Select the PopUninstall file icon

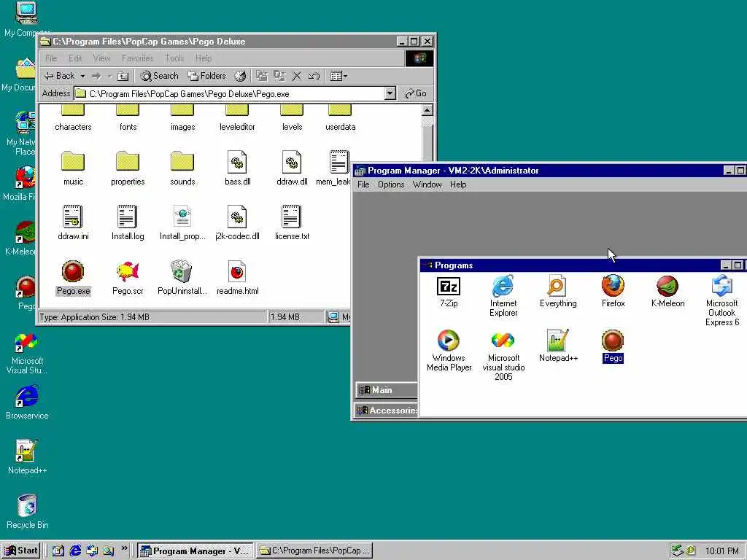coord(182,278)
